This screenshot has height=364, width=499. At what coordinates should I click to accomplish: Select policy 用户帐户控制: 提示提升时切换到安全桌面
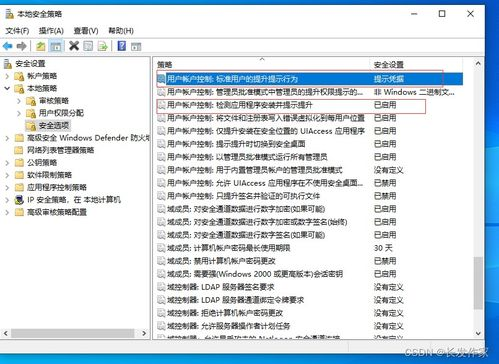pos(310,144)
